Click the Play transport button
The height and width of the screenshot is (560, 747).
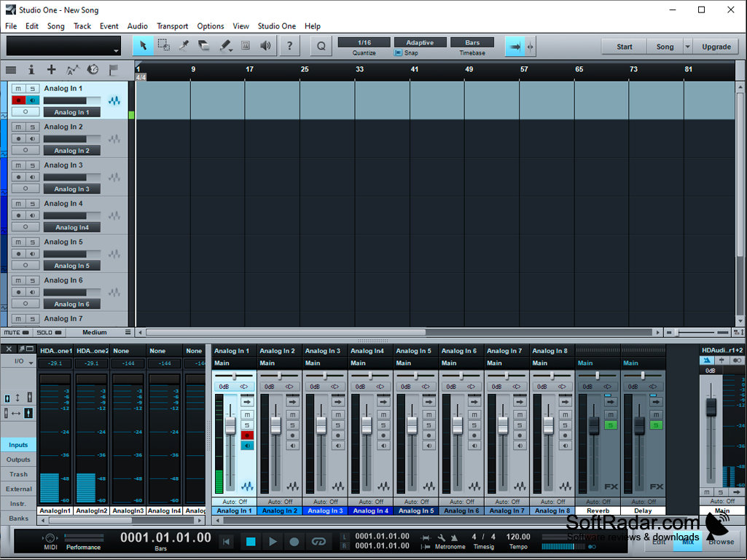coord(273,541)
